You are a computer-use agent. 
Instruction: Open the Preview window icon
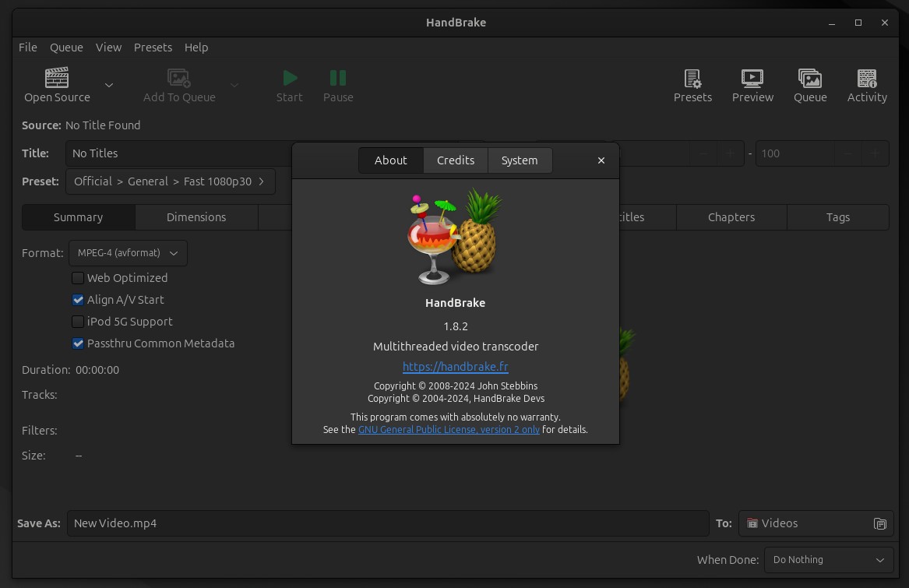pos(752,79)
